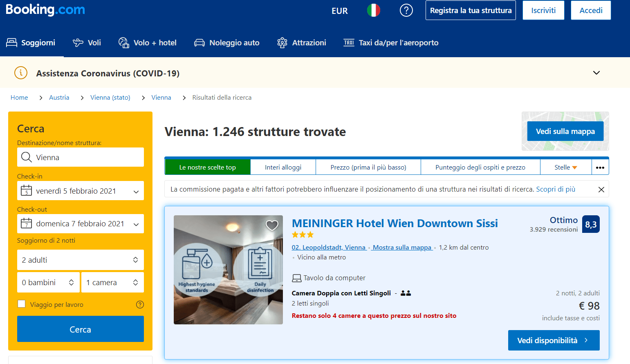Screen dimensions: 630x364
Task: Open the check-in date dropdown
Action: point(81,191)
